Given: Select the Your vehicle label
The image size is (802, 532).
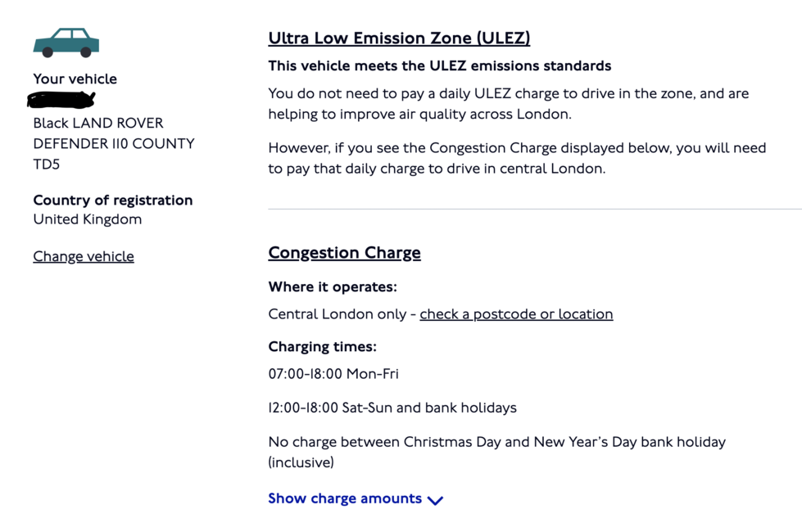Looking at the screenshot, I should (75, 79).
